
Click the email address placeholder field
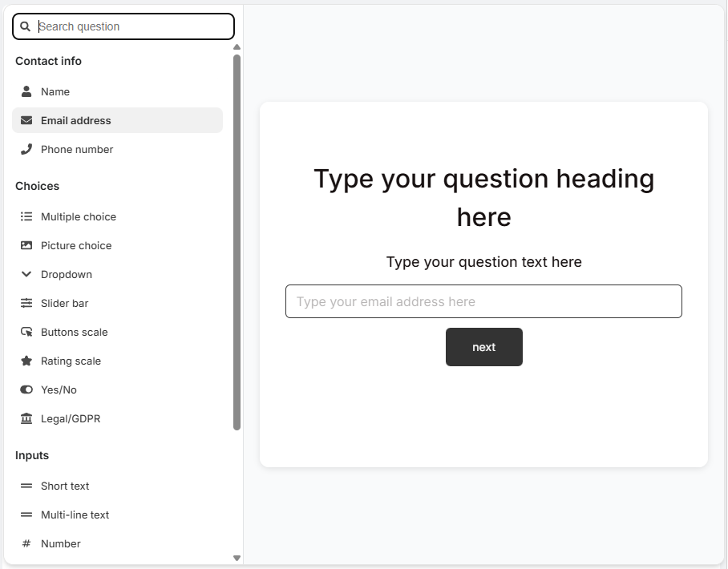[483, 301]
